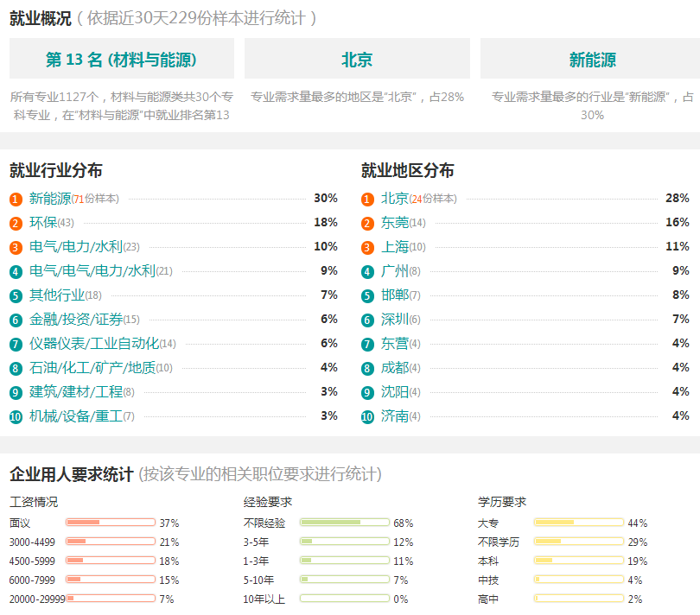700x615 pixels.
Task: Click rank badge 2 beside 东莞
Action: pyautogui.click(x=367, y=223)
